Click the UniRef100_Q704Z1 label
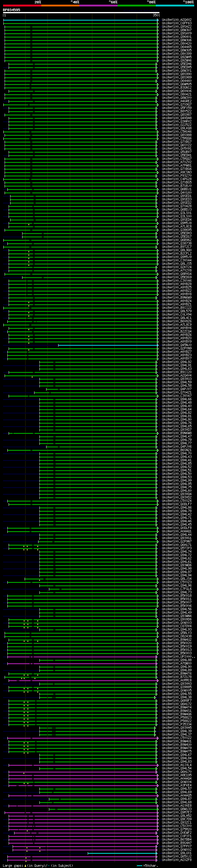 176,392
